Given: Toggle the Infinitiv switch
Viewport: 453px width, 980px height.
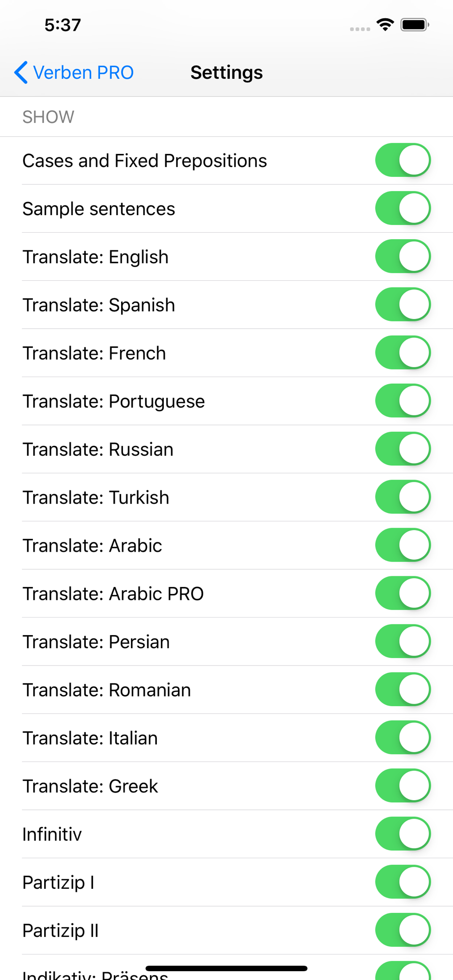Looking at the screenshot, I should (x=403, y=833).
